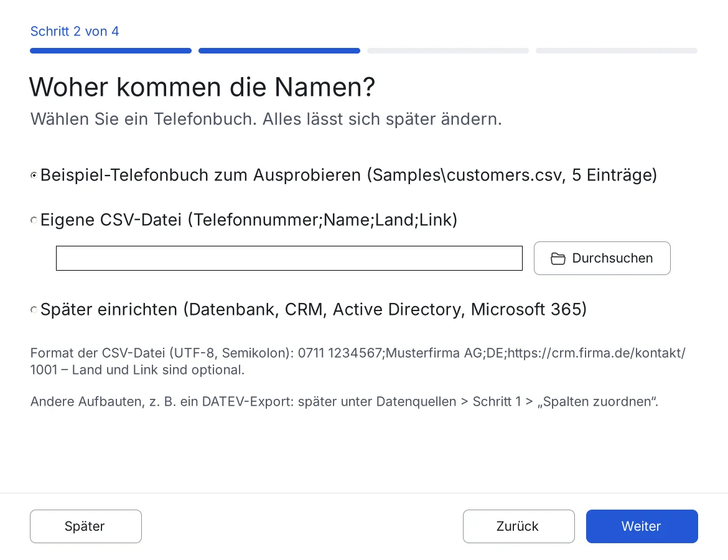Click the second progress bar segment
The height and width of the screenshot is (560, 728).
tap(279, 50)
